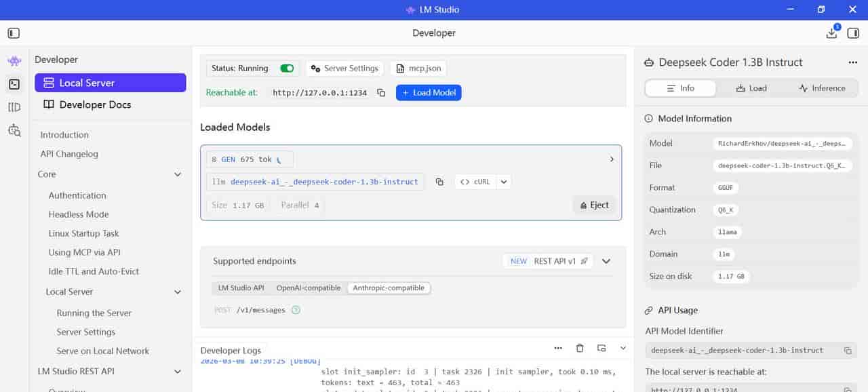This screenshot has width=868, height=392.
Task: Open the cURL dropdown arrow
Action: click(x=503, y=182)
